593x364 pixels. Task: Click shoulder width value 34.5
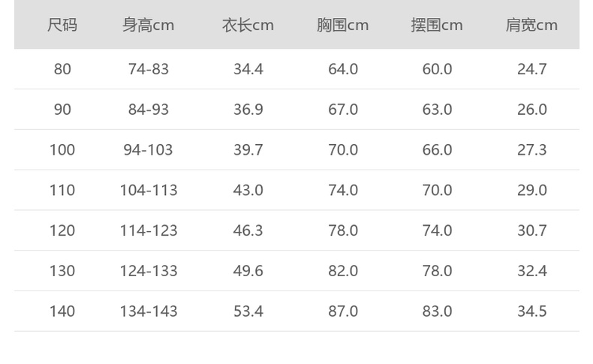531,311
